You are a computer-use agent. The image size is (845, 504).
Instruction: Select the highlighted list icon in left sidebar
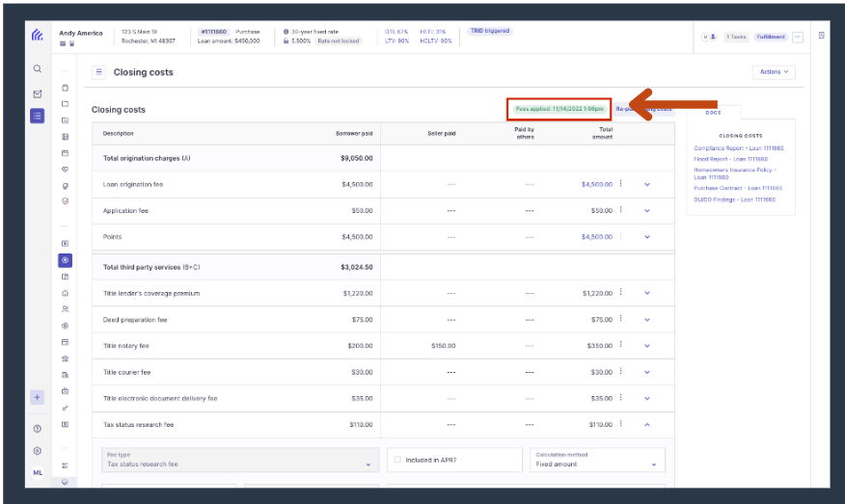pyautogui.click(x=38, y=116)
